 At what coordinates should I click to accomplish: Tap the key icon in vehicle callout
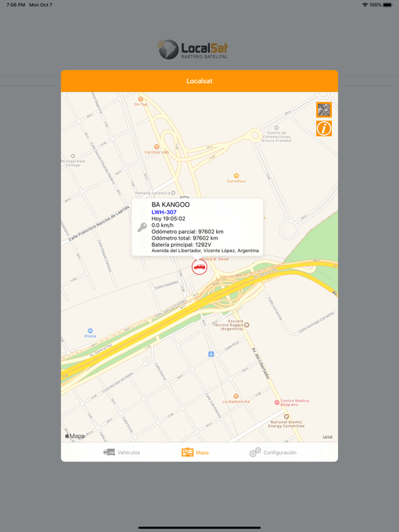tap(142, 227)
